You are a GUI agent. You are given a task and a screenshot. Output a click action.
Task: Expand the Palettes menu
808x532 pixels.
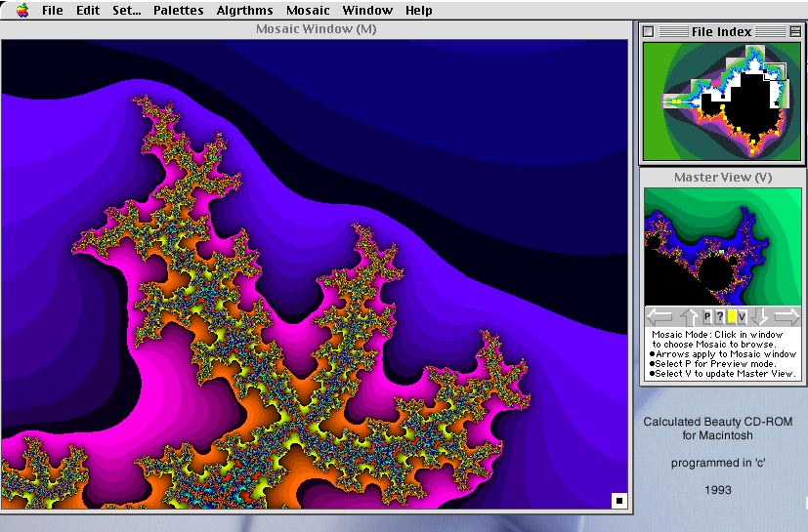pos(178,11)
